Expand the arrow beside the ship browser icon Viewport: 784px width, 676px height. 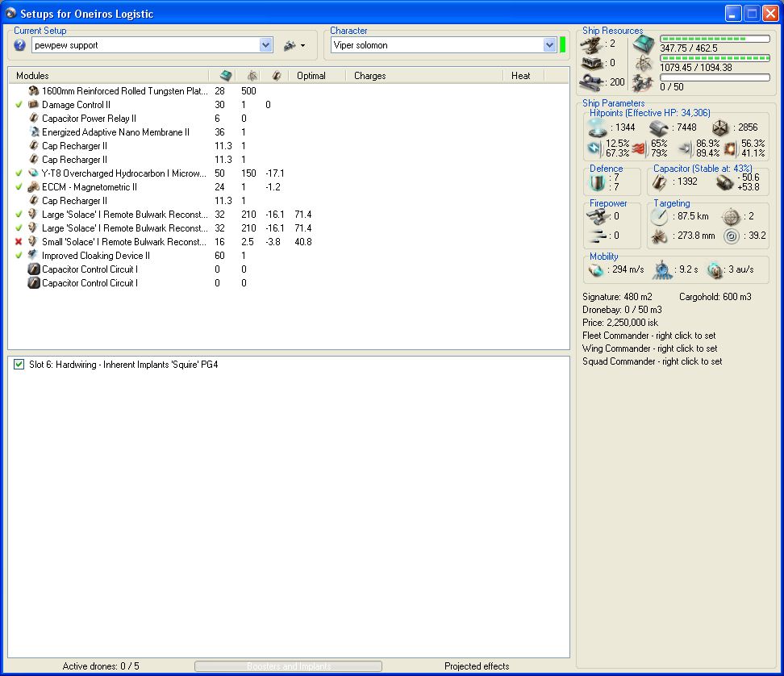coord(302,46)
